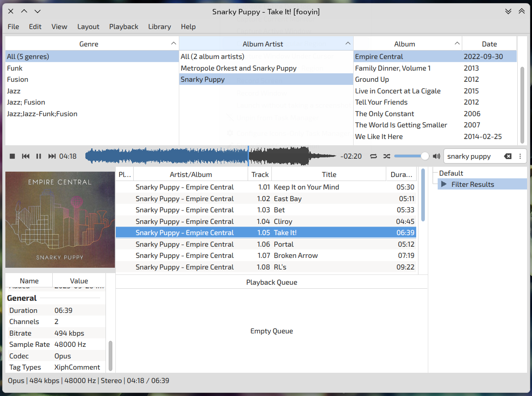Screen dimensions: 532x396
Task: Select the Empire Central album
Action: [x=435, y=56]
